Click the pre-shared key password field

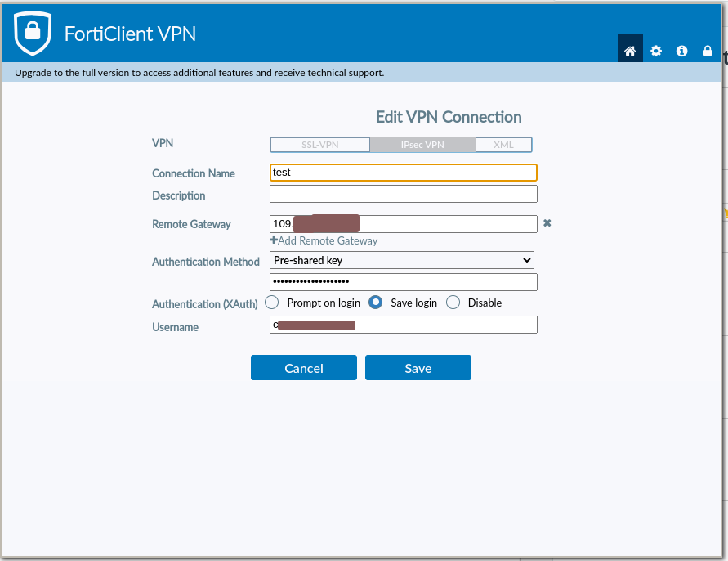(x=404, y=282)
